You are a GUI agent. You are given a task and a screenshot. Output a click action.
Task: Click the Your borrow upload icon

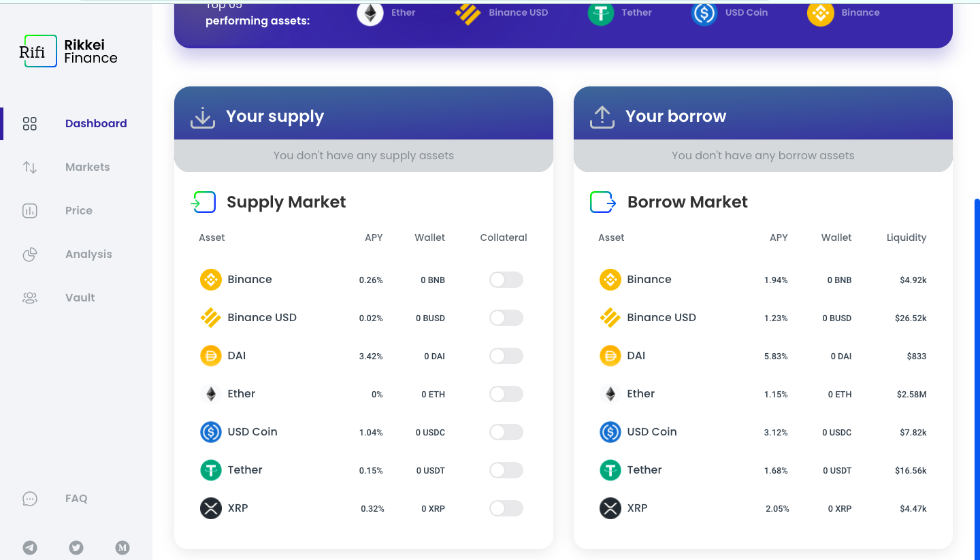602,117
